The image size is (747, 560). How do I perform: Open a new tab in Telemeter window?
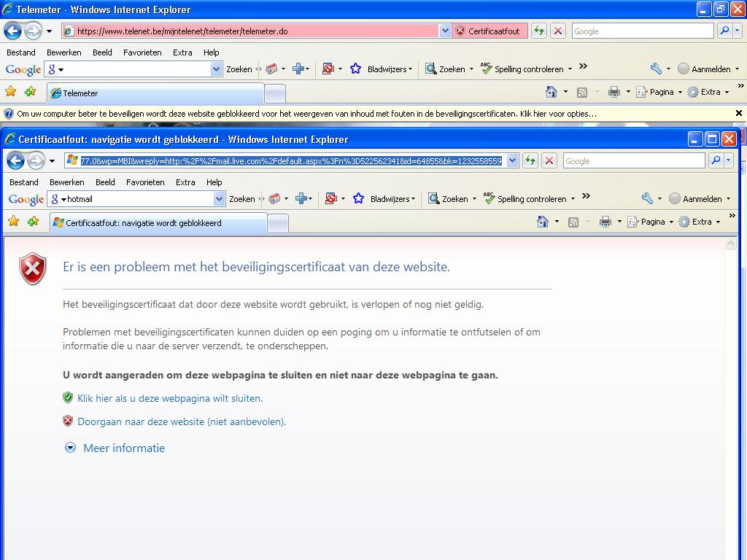(275, 93)
